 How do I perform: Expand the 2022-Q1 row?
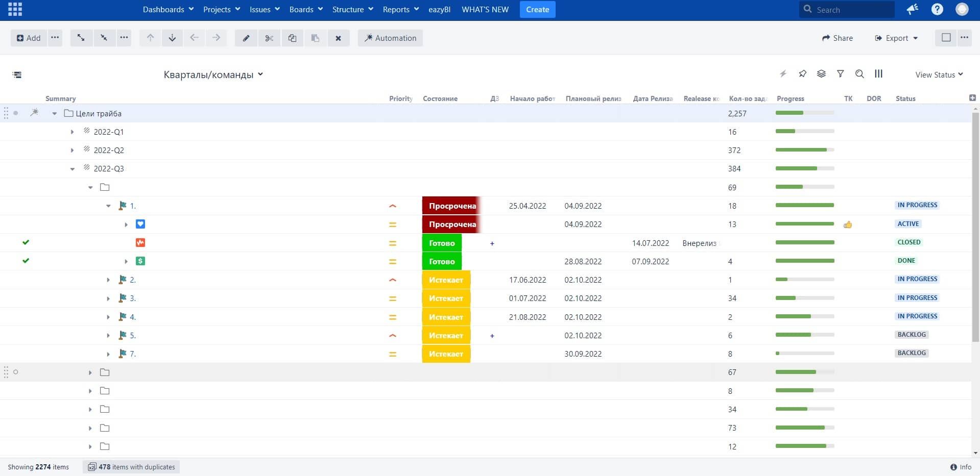(72, 132)
